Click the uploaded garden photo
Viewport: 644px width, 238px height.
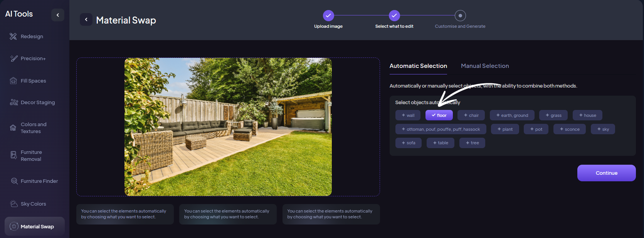[x=228, y=127]
